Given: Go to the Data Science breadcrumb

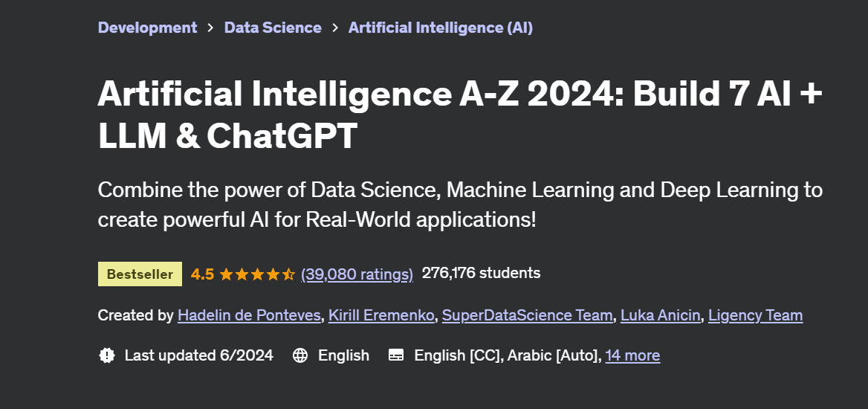Looking at the screenshot, I should tap(273, 28).
